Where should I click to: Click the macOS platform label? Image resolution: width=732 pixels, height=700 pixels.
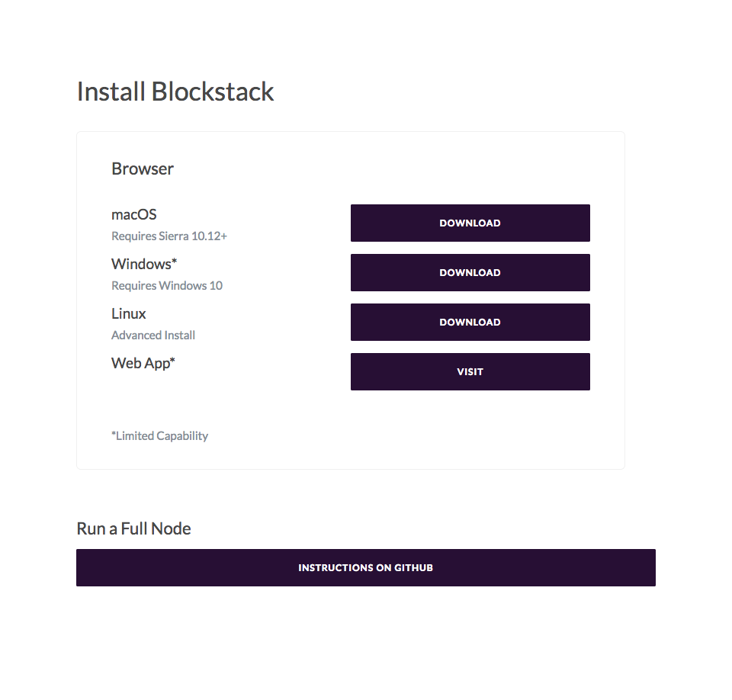[x=134, y=214]
